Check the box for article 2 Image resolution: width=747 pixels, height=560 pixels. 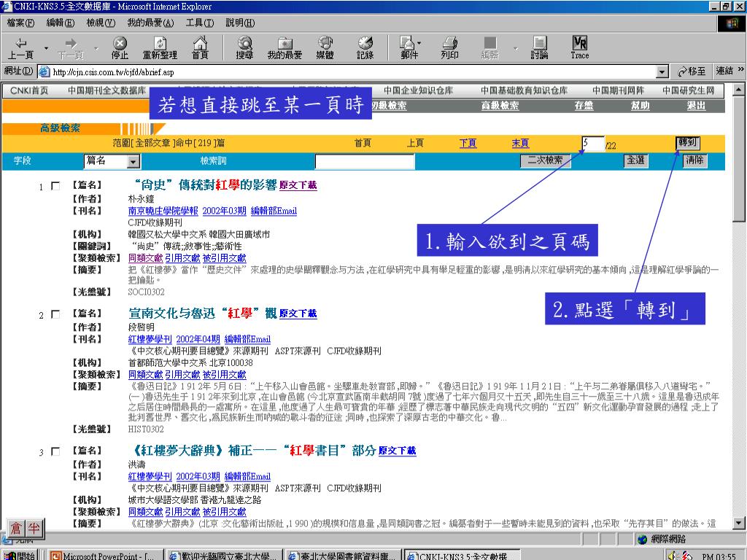pyautogui.click(x=55, y=314)
